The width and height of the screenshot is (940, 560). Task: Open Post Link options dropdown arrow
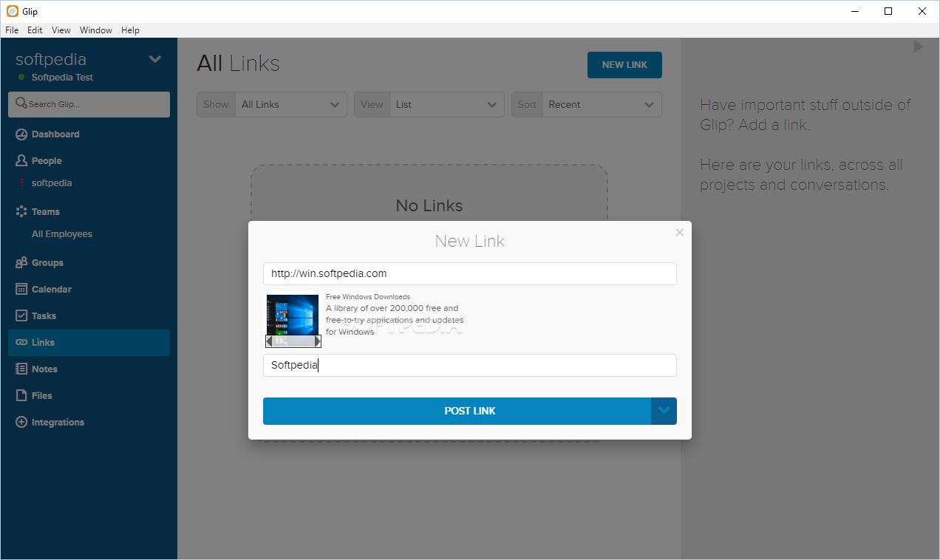664,411
